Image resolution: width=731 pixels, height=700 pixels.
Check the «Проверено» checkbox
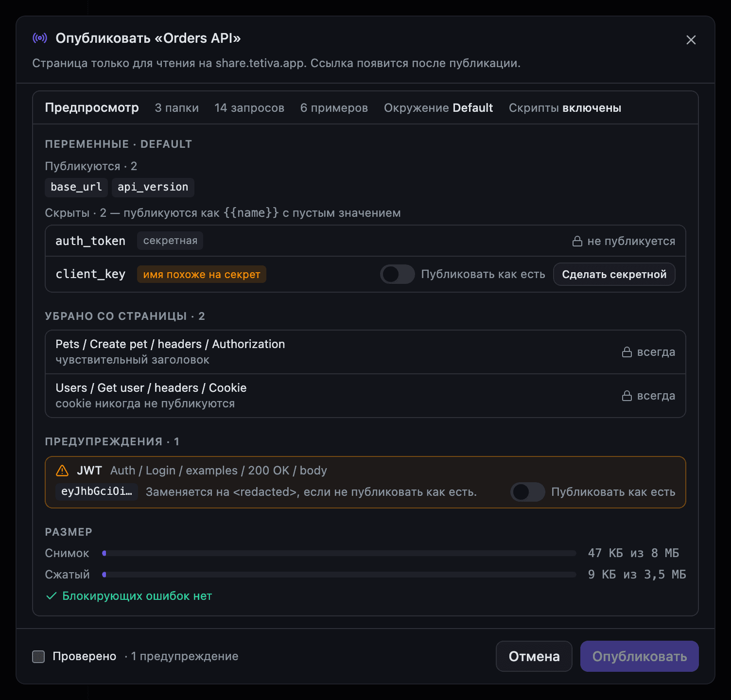click(x=38, y=657)
